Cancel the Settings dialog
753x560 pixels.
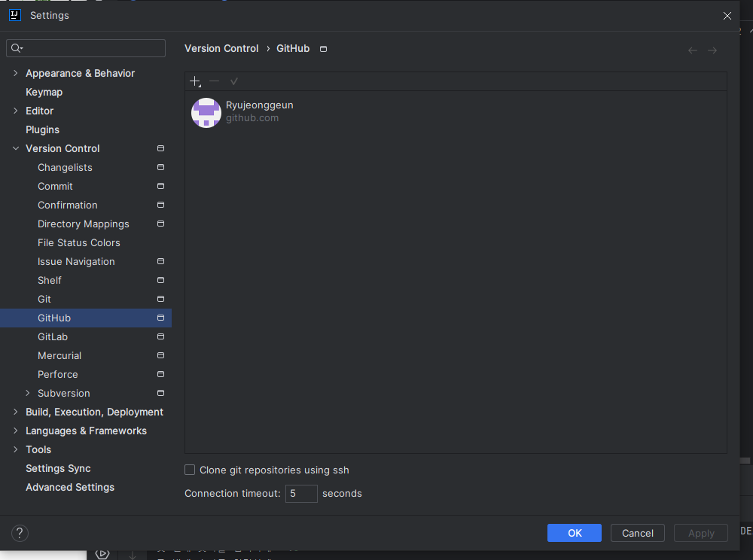(x=637, y=533)
